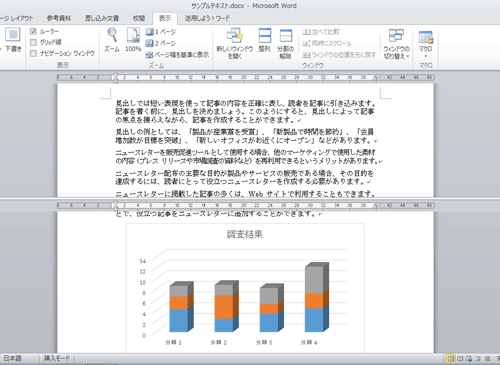Image resolution: width=500 pixels, height=365 pixels.
Task: Select the 1 Page (1ページ) view
Action: coord(161,32)
